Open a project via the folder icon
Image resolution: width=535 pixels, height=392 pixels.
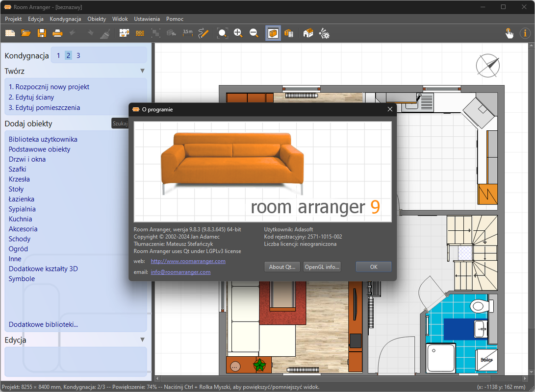(x=26, y=33)
